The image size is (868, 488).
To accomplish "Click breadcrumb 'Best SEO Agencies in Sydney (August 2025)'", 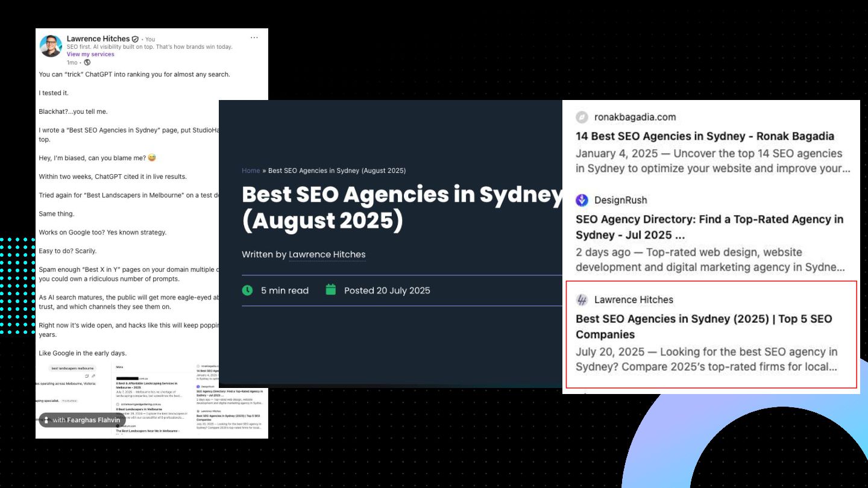I will pos(337,170).
